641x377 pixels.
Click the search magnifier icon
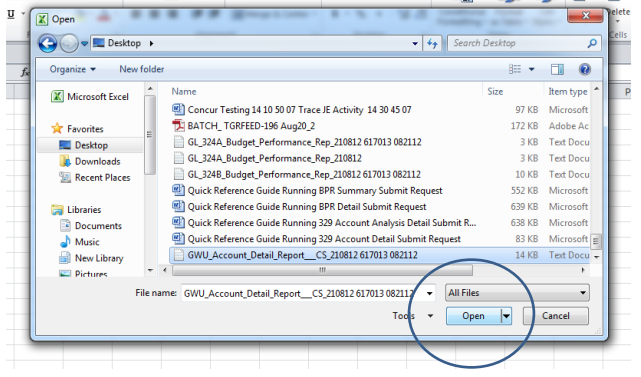[x=592, y=43]
